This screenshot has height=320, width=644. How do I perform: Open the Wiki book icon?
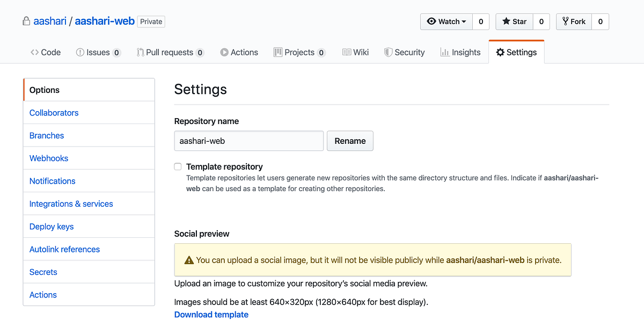(x=347, y=52)
